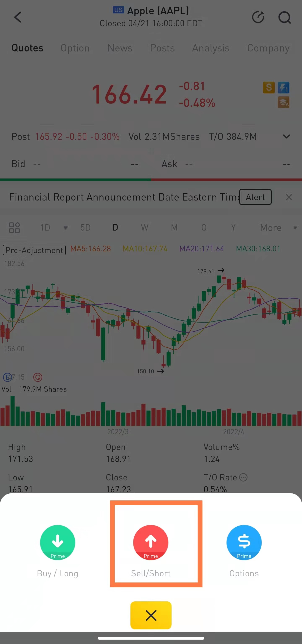Image resolution: width=302 pixels, height=644 pixels.
Task: Tap the red Sell/Short icon
Action: point(151,542)
